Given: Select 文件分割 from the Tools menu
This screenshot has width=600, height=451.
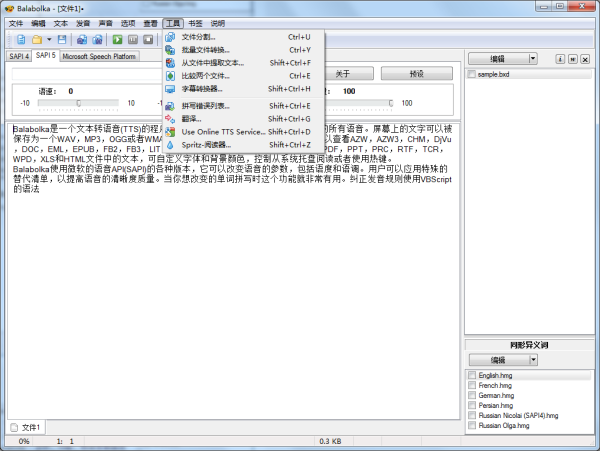Looking at the screenshot, I should click(198, 36).
